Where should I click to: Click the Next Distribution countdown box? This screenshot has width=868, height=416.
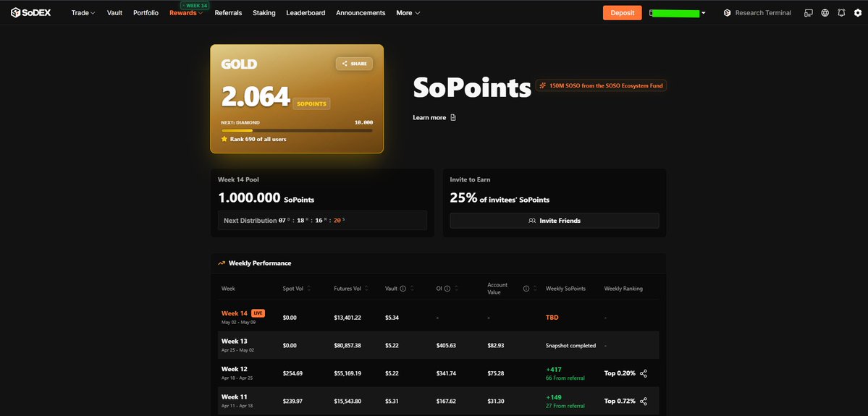point(322,220)
